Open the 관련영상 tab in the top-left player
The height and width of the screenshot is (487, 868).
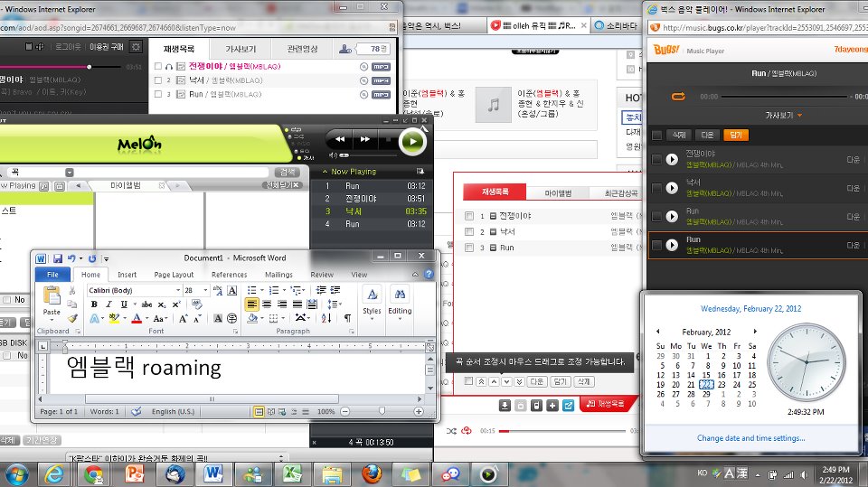coord(302,49)
